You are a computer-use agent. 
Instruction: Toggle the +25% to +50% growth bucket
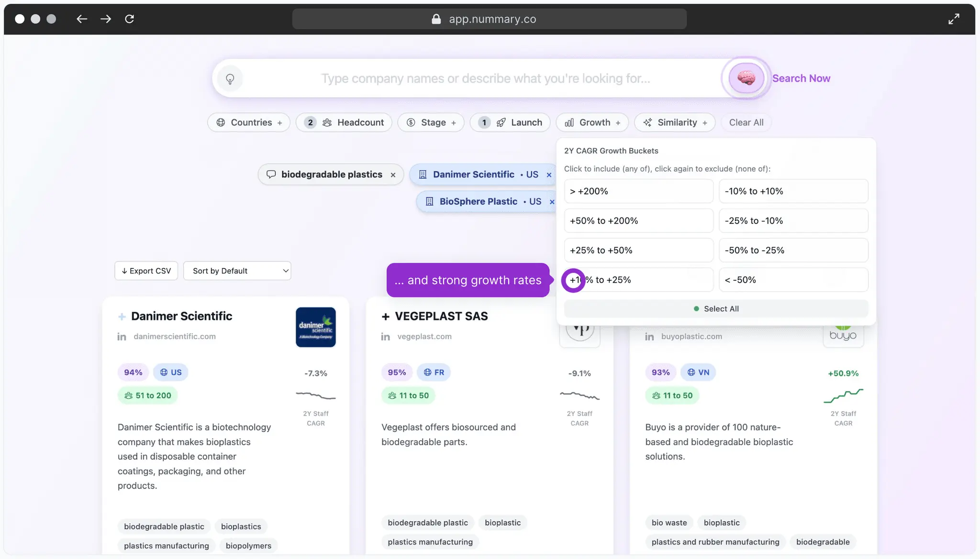click(638, 251)
